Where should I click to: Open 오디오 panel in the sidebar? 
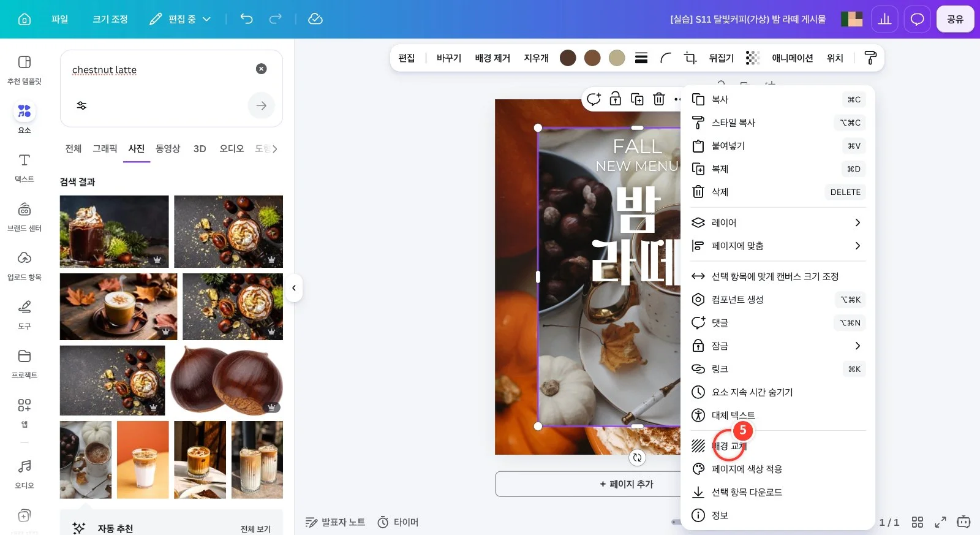(24, 473)
